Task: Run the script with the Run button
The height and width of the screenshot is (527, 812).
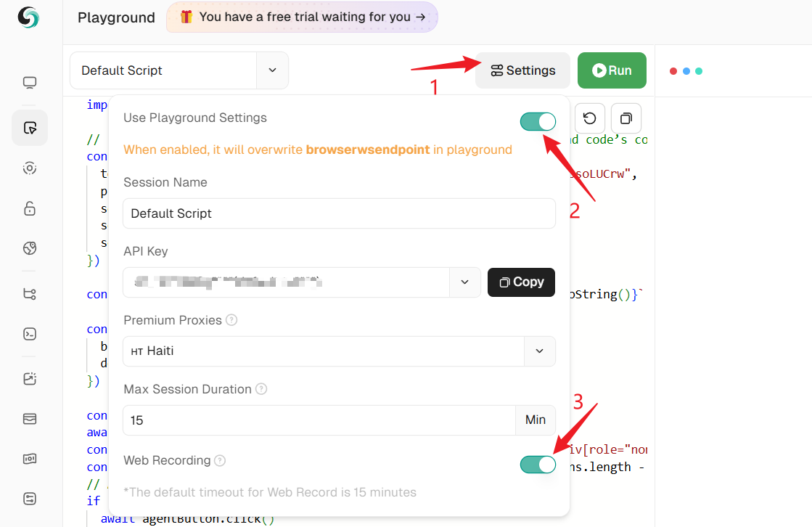Action: [x=612, y=70]
